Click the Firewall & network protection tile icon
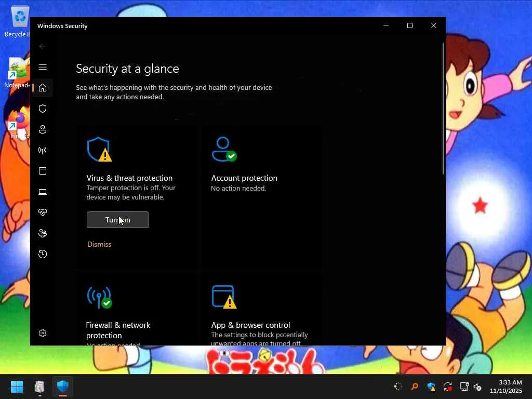The image size is (532, 399). pos(99,298)
